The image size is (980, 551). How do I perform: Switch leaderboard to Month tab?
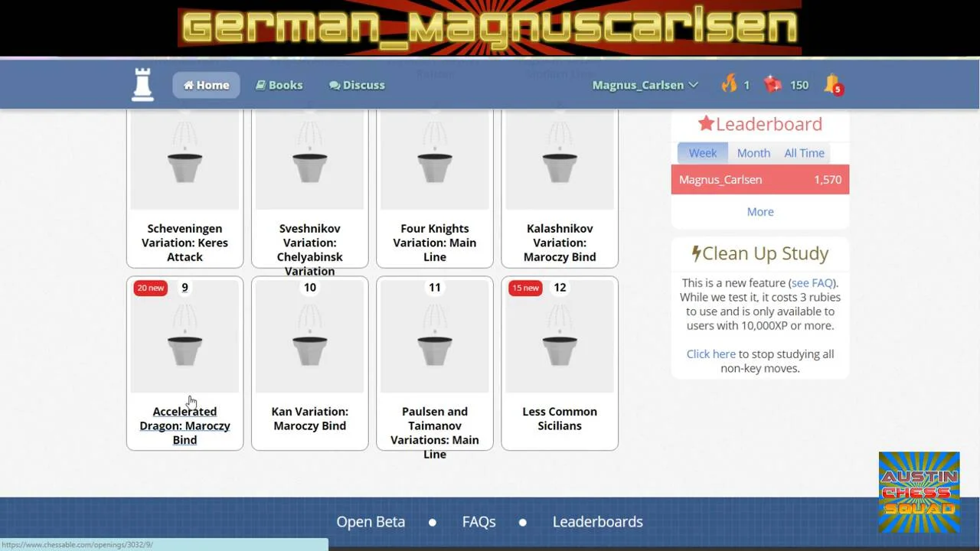pyautogui.click(x=753, y=153)
